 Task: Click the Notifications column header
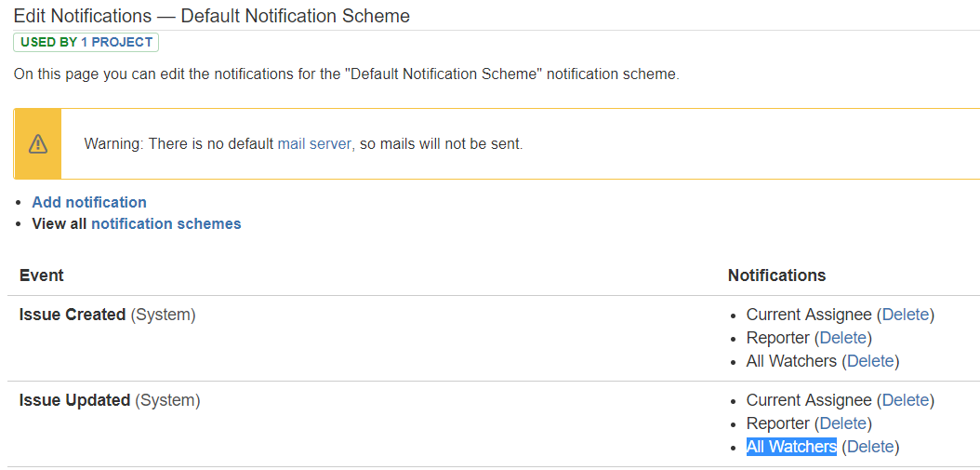tap(777, 275)
